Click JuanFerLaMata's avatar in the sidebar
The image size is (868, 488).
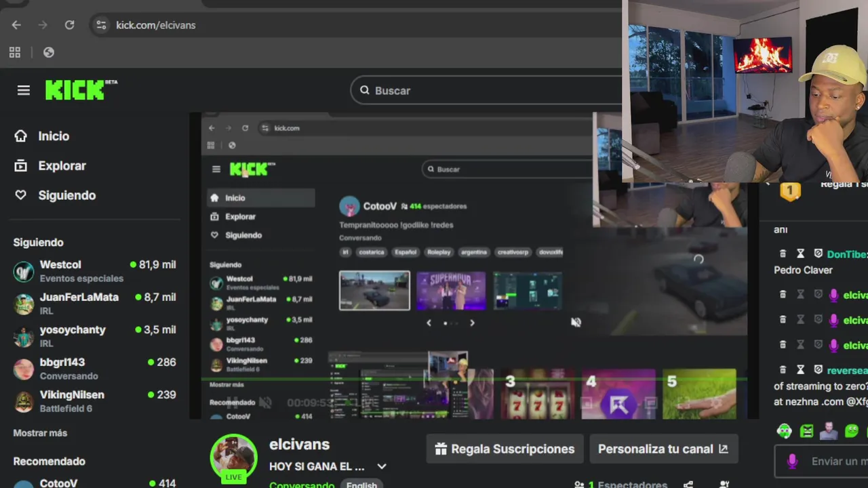coord(24,304)
